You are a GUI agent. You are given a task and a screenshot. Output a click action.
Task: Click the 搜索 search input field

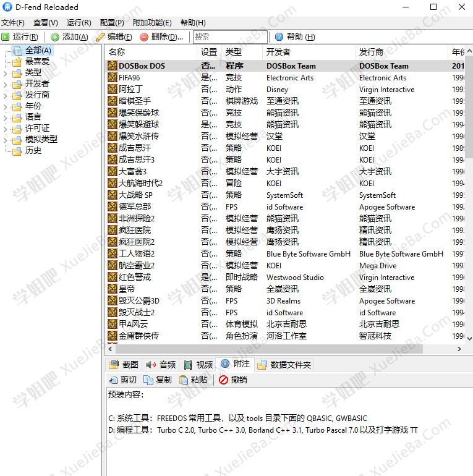click(230, 36)
